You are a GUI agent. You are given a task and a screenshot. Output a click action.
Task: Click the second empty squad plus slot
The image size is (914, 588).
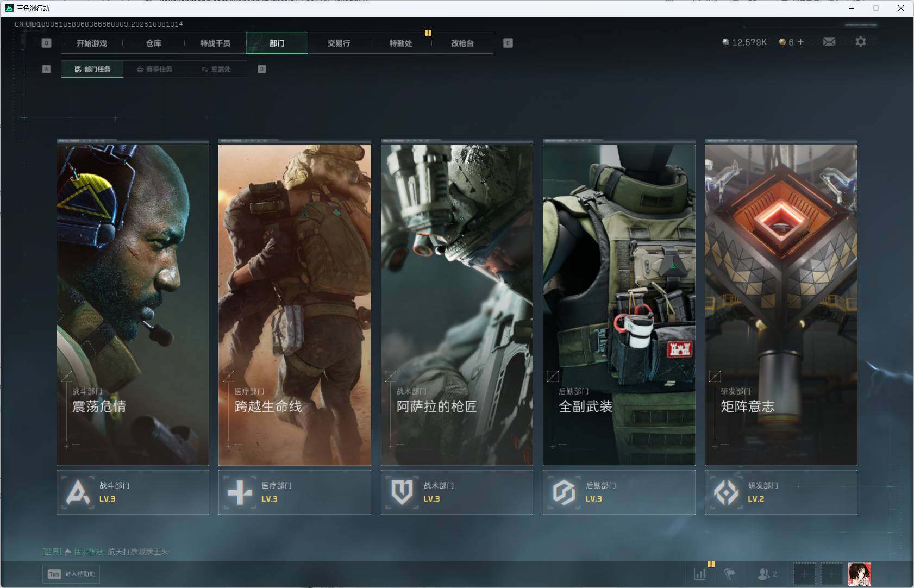[x=831, y=574]
